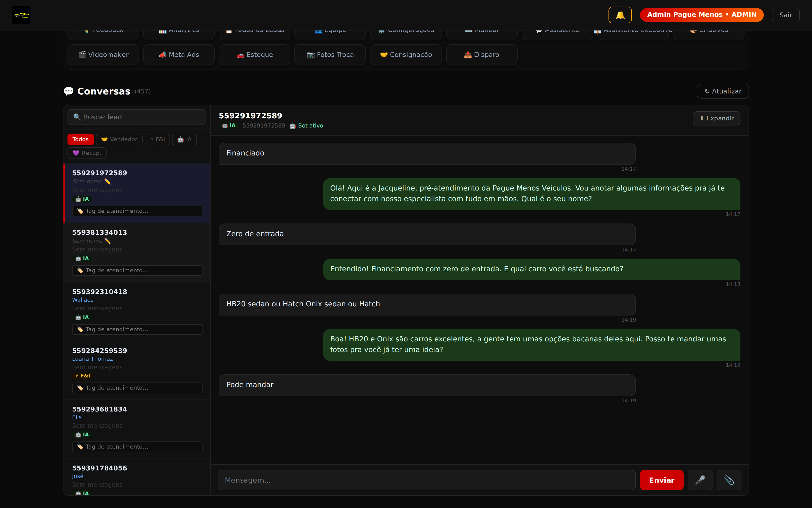Screen dimensions: 812x508
Task: Toggle the Bot ativo status
Action: pyautogui.click(x=306, y=126)
